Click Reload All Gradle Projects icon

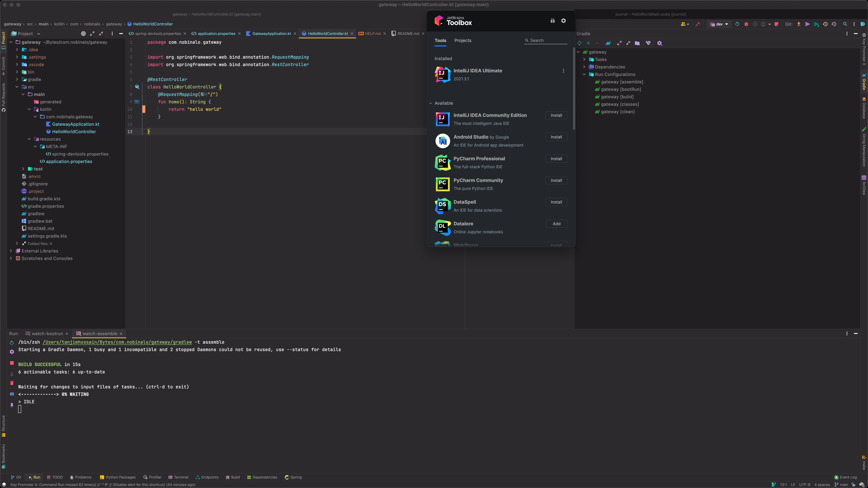(579, 43)
